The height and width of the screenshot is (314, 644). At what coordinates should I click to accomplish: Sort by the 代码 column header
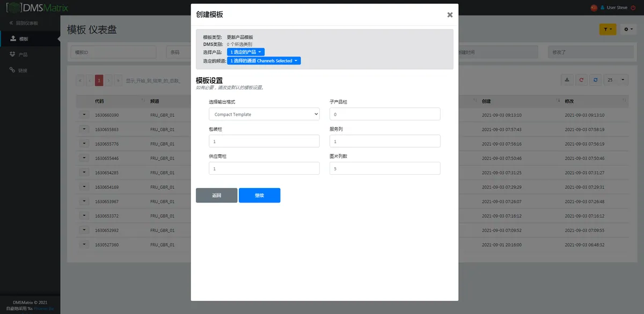click(119, 101)
